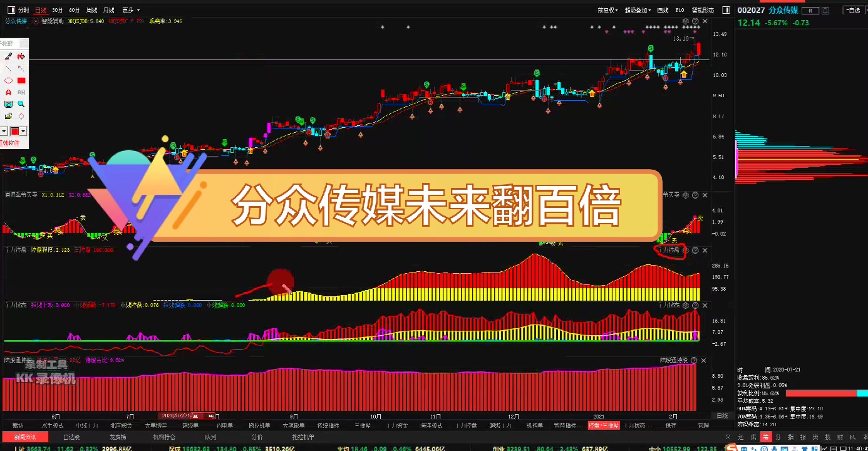Open the 机构持仓 bottom tab

coord(164,437)
